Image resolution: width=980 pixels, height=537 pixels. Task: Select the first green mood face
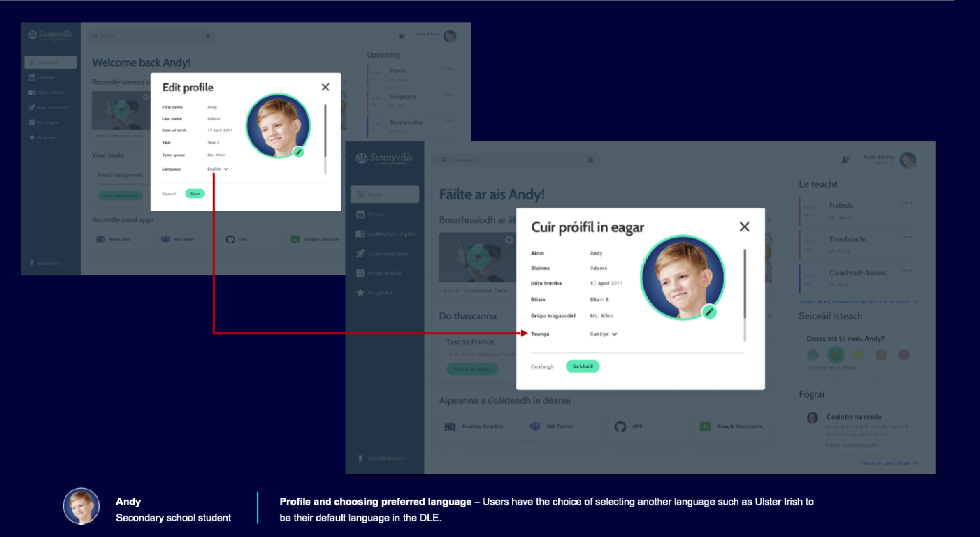pyautogui.click(x=813, y=354)
